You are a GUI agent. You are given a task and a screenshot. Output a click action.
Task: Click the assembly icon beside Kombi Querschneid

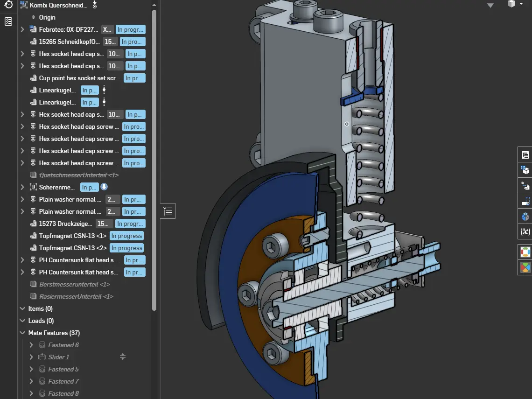[24, 5]
